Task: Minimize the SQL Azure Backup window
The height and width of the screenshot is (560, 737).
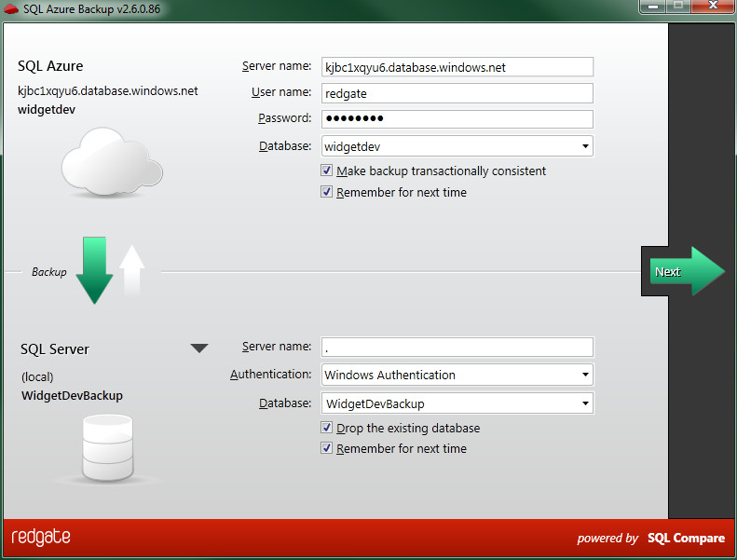Action: 653,7
